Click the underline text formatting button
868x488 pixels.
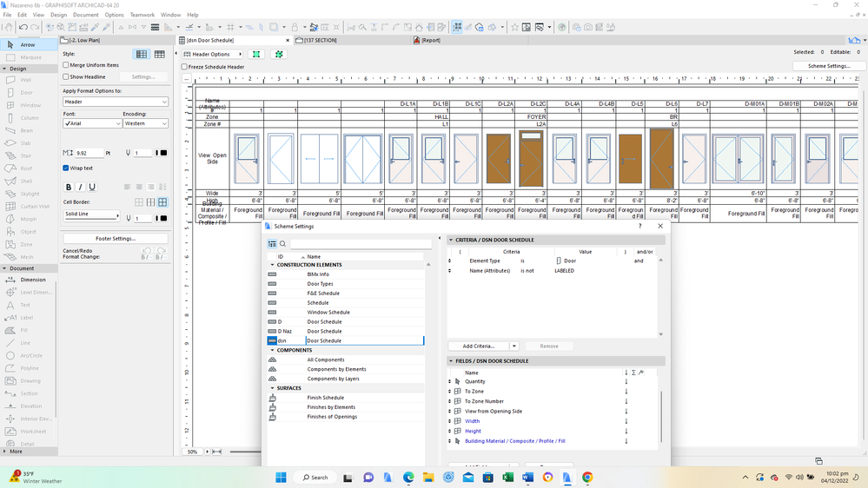click(92, 187)
